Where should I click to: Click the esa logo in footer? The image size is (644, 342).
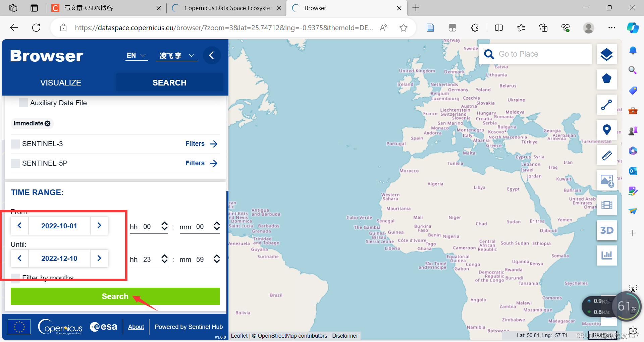pos(104,327)
